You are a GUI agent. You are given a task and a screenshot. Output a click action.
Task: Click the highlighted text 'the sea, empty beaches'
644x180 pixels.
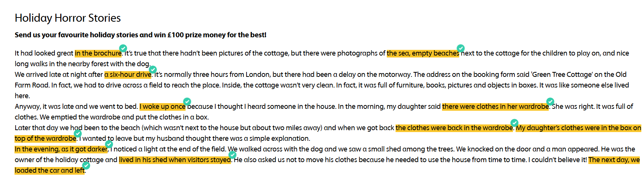pos(423,53)
